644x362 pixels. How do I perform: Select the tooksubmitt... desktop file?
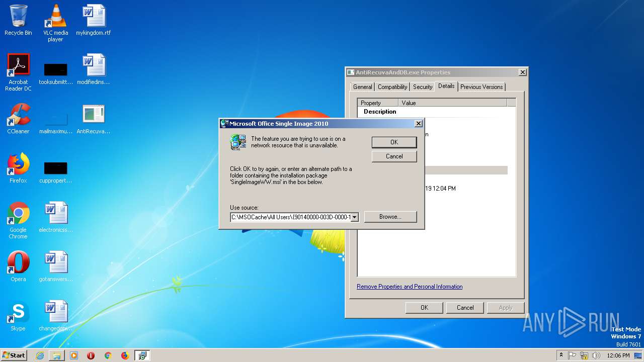(55, 72)
